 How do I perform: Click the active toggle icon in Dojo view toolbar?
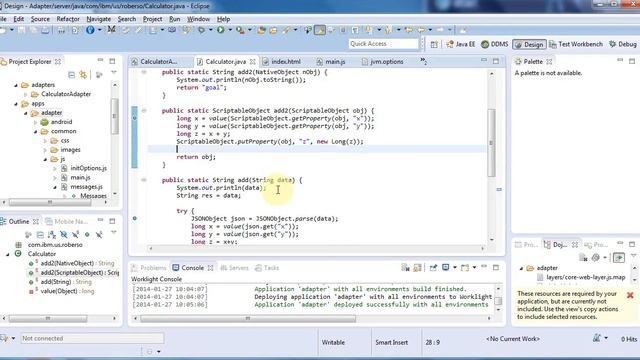click(619, 257)
